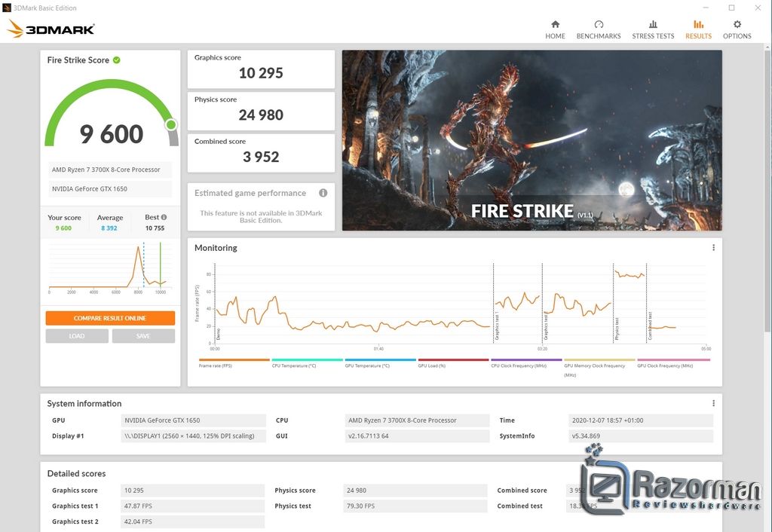Click the GPU field in System information
This screenshot has height=532, width=772.
(x=194, y=420)
